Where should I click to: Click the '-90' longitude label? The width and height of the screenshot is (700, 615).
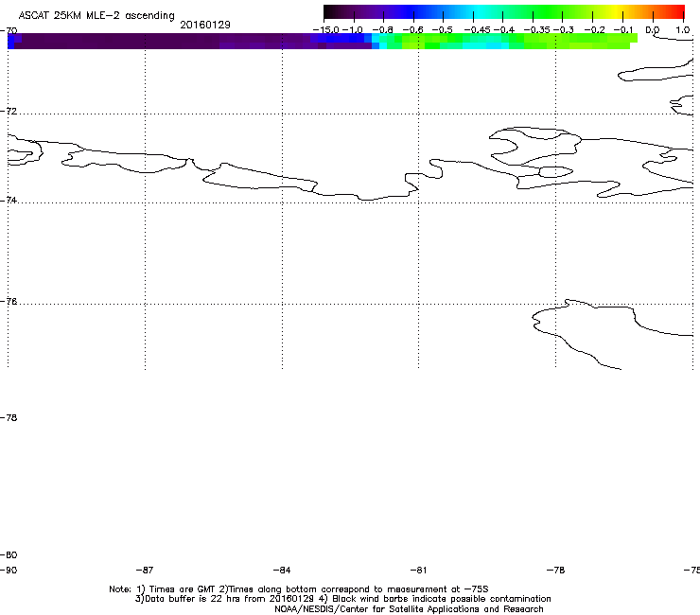(x=9, y=571)
